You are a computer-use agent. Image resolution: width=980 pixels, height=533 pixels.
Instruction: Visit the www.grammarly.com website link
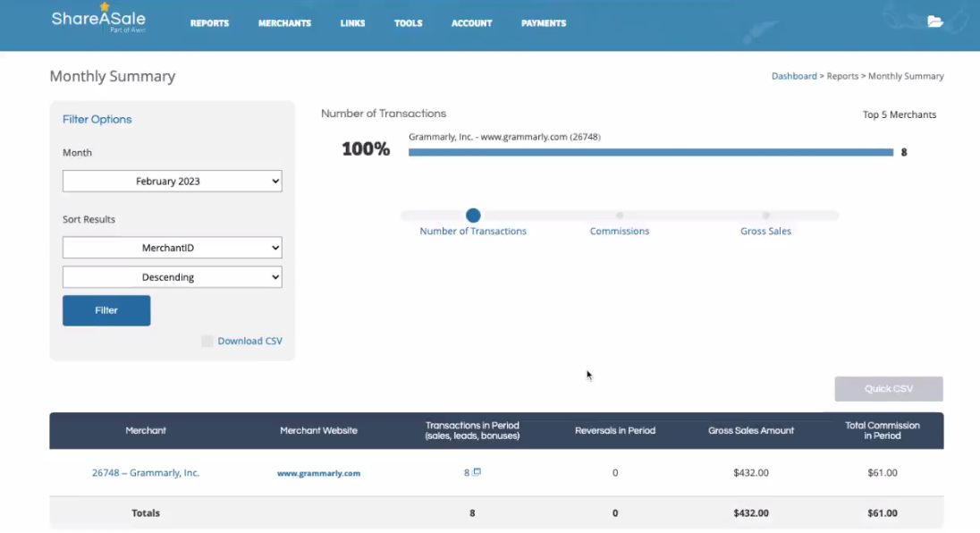[x=318, y=473]
